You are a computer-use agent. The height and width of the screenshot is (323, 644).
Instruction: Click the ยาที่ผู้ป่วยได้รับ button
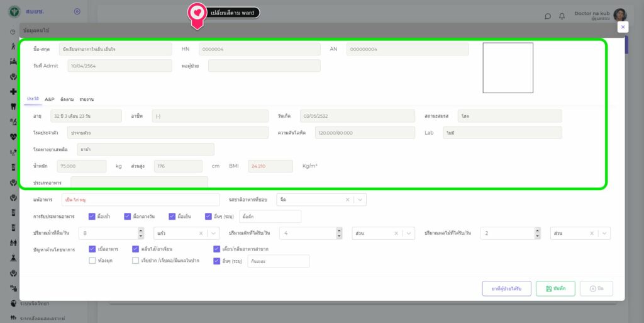point(506,288)
